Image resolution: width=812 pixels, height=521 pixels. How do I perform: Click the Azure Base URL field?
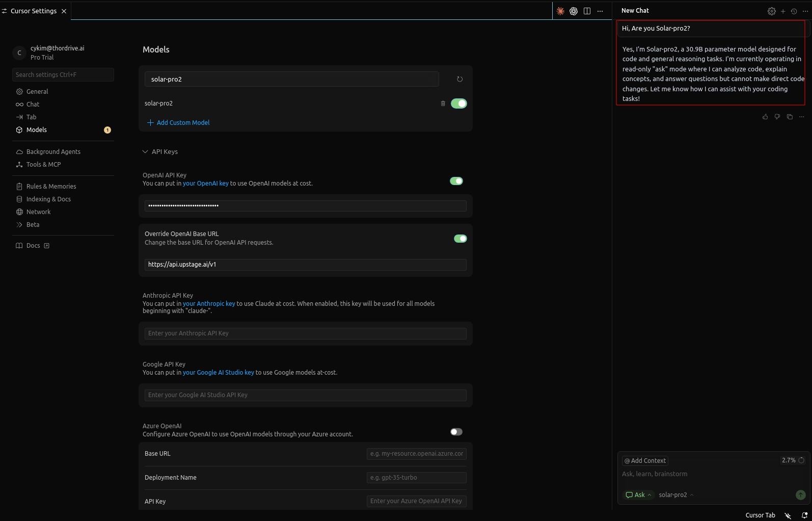(417, 454)
